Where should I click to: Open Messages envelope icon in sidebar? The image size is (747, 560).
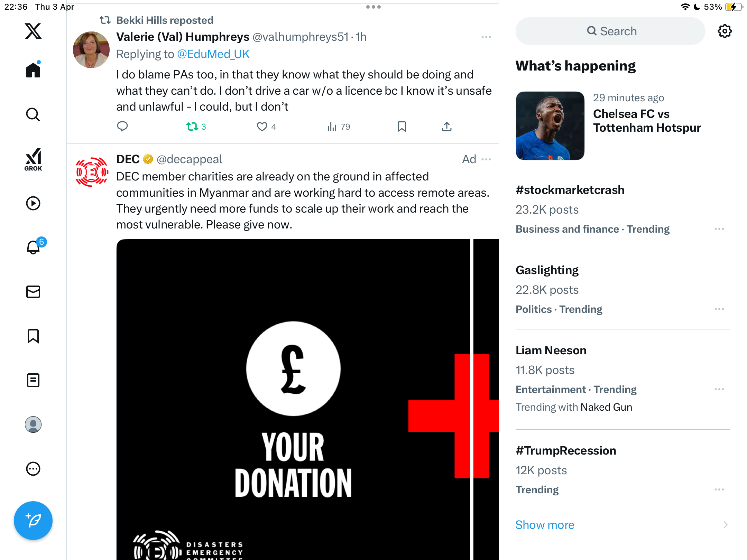[x=33, y=292]
